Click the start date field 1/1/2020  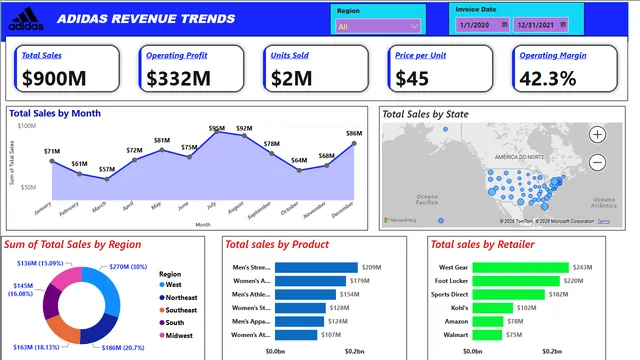482,25
